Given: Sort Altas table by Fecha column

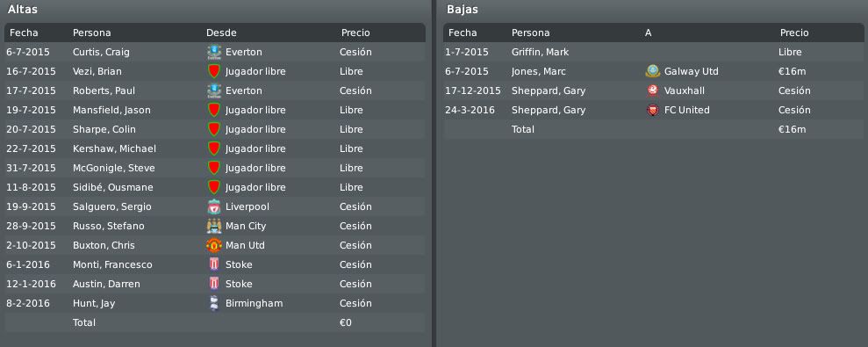Looking at the screenshot, I should 24,33.
